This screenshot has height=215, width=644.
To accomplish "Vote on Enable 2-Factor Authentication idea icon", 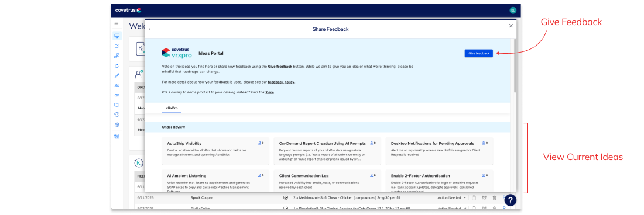I will [x=484, y=176].
